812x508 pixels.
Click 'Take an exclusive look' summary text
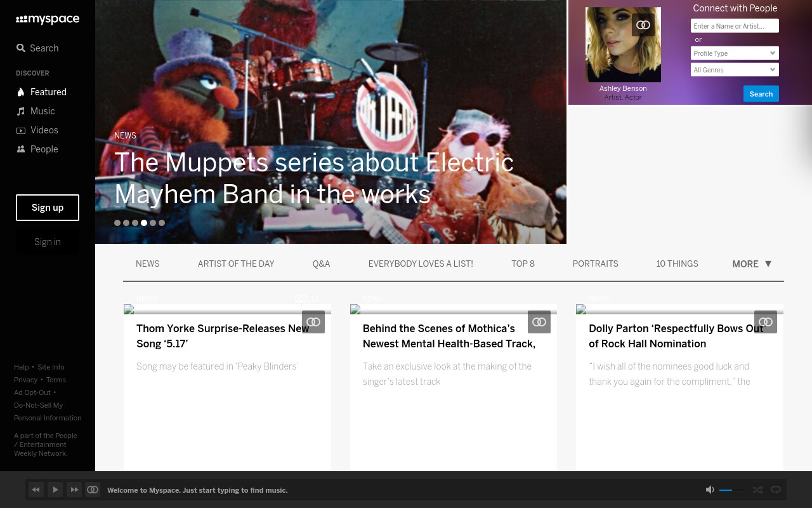tap(447, 374)
